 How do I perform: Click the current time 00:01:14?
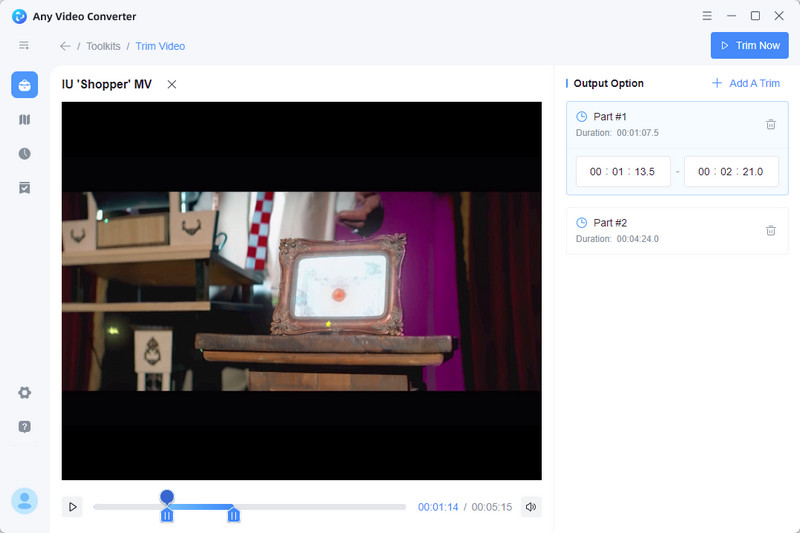click(x=438, y=507)
